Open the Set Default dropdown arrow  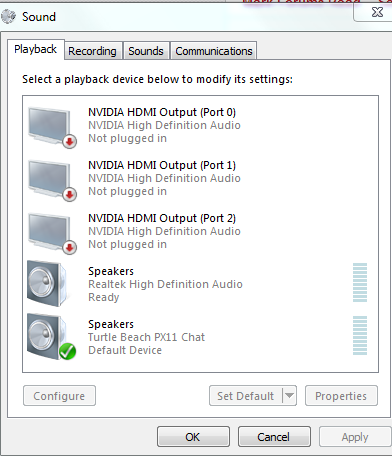click(289, 396)
